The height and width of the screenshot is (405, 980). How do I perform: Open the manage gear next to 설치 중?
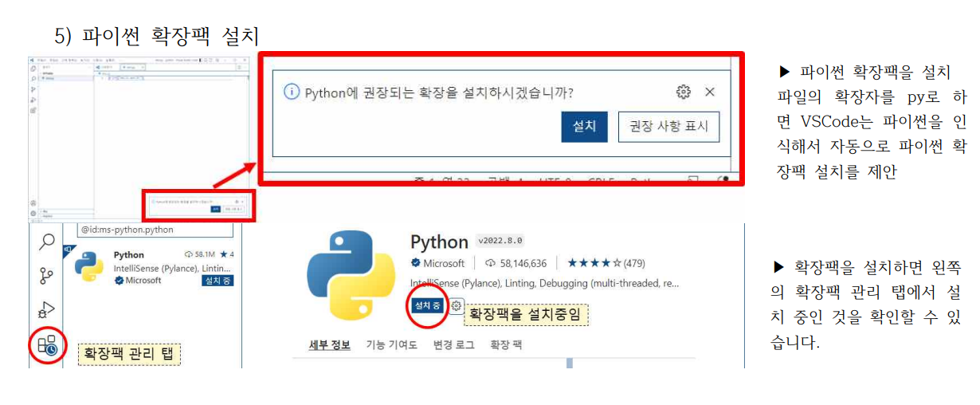pos(457,306)
